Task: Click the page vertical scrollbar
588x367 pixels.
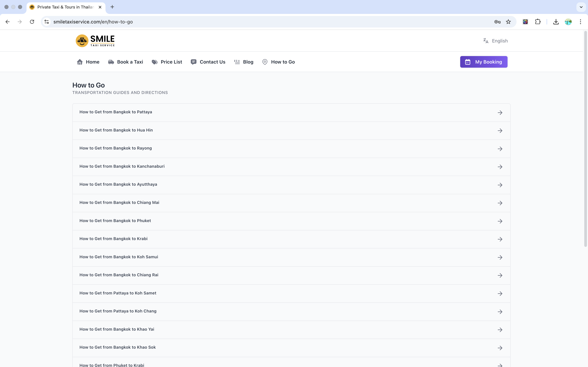Action: [585, 138]
